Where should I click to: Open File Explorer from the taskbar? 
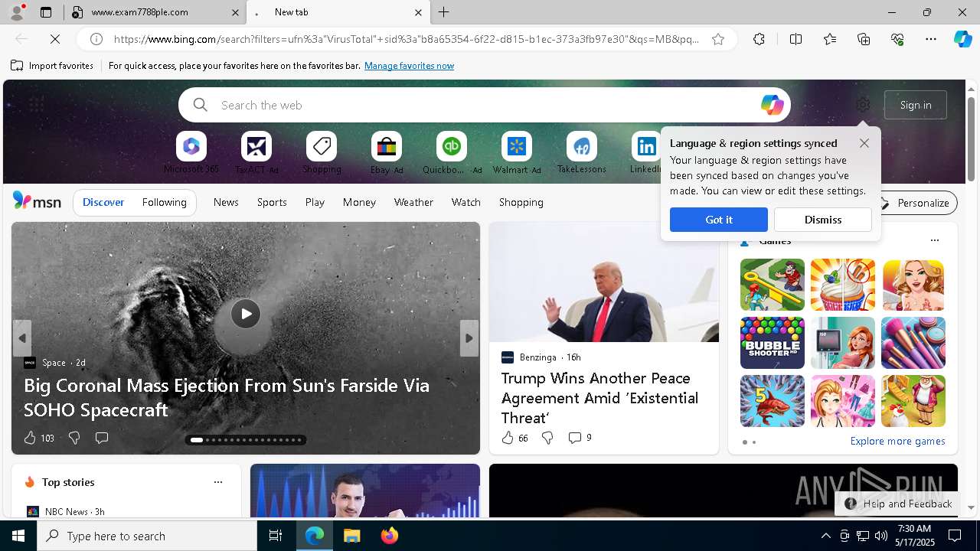pos(352,536)
